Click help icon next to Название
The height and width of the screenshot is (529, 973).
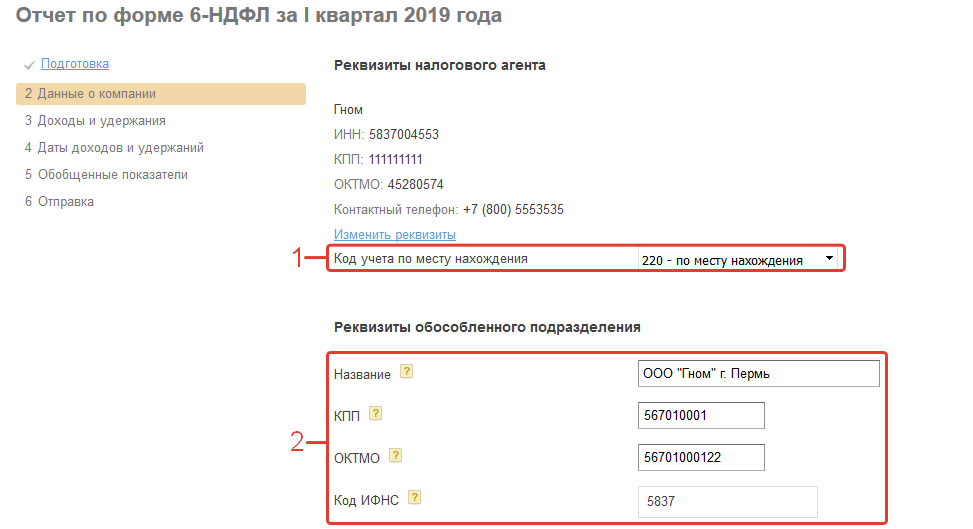(x=406, y=372)
